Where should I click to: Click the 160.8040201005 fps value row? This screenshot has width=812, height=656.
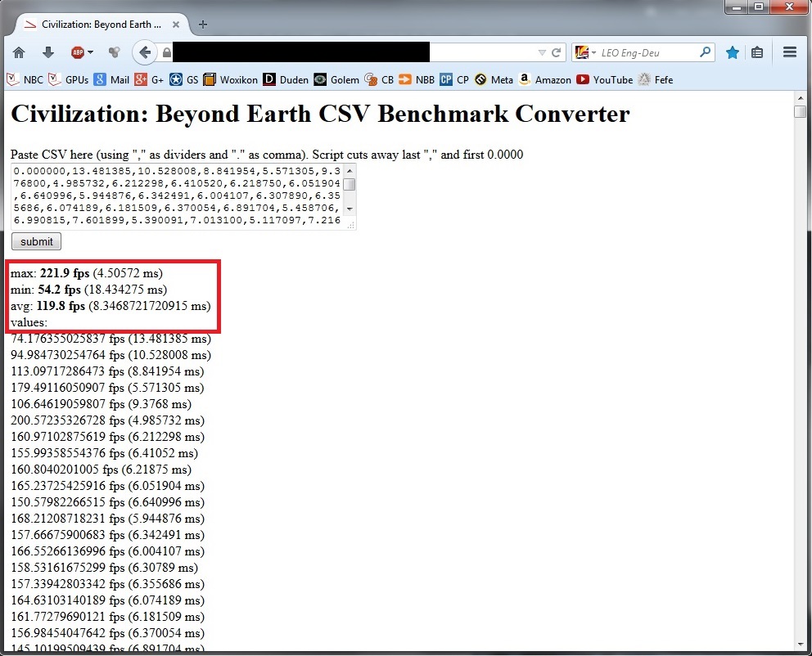click(101, 470)
